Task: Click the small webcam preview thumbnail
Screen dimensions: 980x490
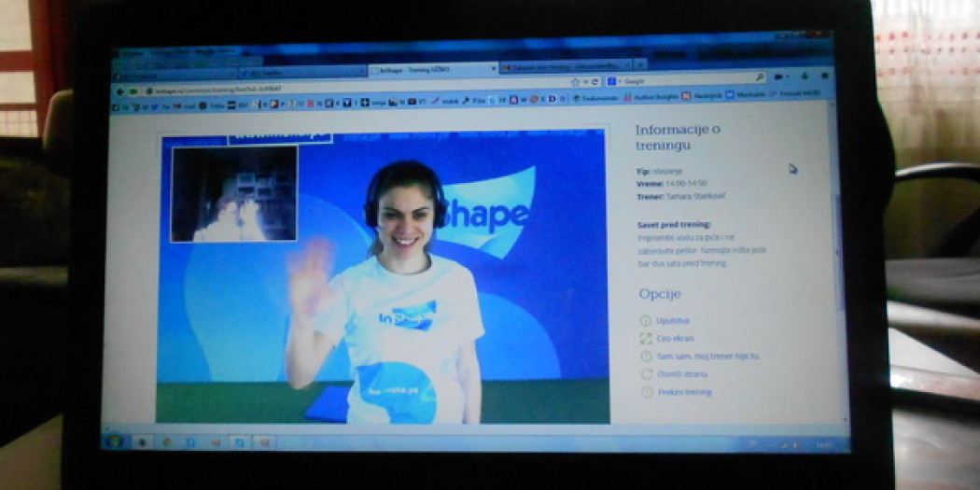Action: tap(233, 193)
